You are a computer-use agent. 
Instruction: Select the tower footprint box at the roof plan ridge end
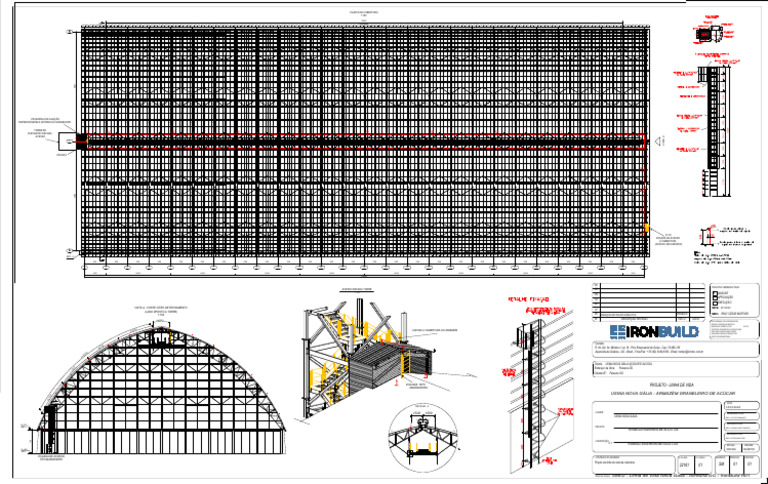pos(69,141)
